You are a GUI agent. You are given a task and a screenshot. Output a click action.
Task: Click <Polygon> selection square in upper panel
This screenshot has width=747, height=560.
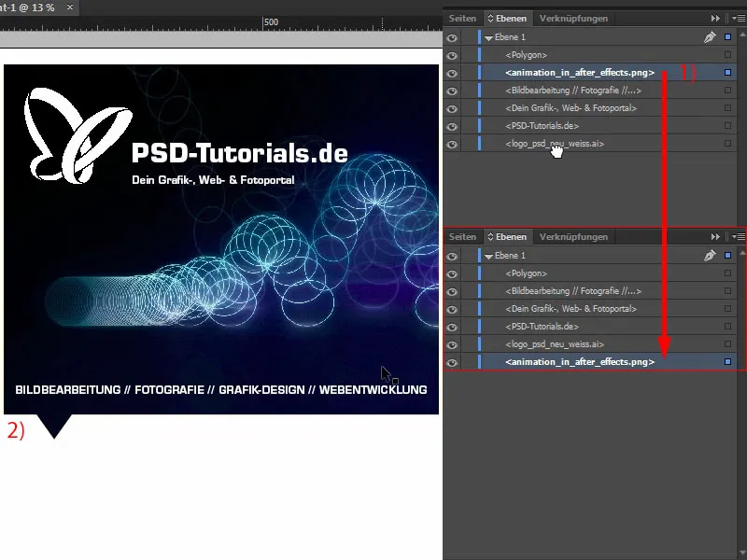[x=727, y=55]
